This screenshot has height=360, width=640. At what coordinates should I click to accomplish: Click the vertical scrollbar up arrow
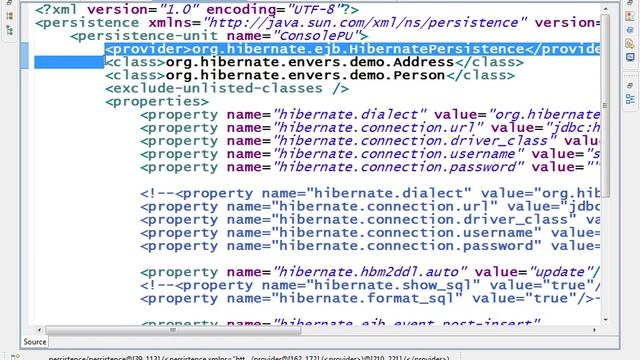point(605,9)
